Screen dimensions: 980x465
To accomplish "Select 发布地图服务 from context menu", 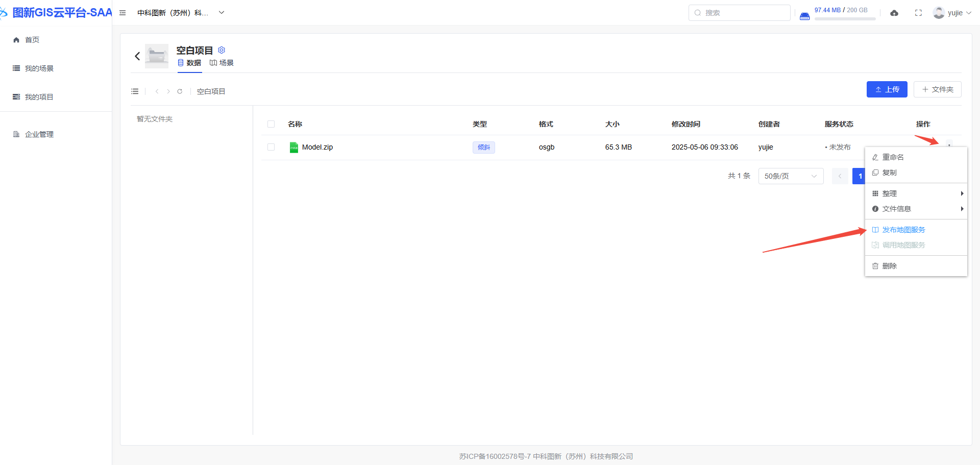I will (x=903, y=230).
